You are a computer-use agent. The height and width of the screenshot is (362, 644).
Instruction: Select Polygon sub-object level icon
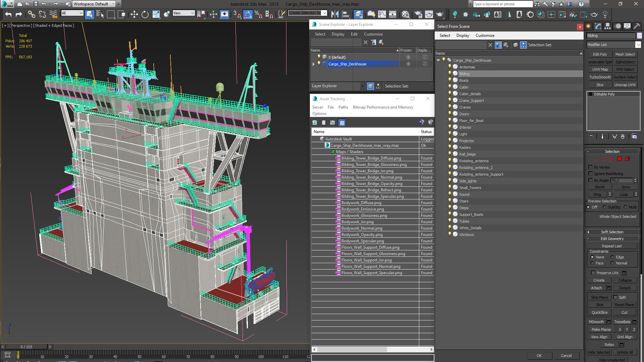tap(620, 159)
